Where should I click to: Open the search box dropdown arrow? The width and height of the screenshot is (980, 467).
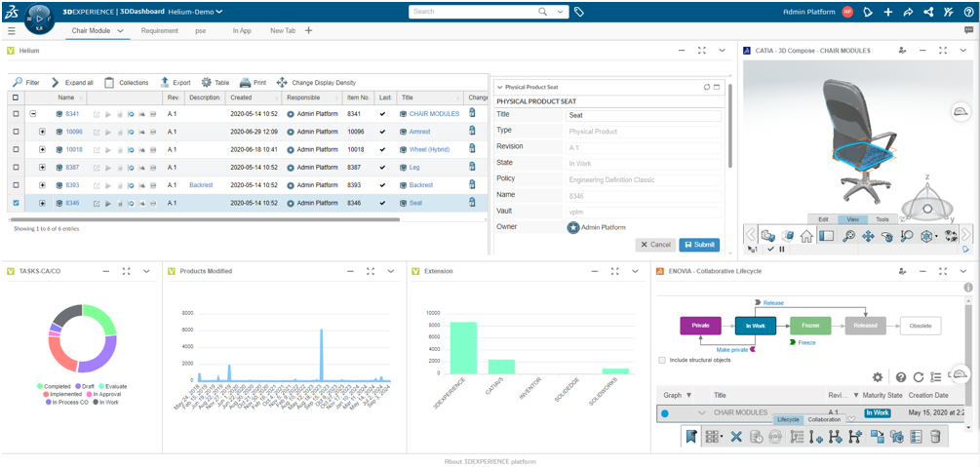(x=560, y=12)
